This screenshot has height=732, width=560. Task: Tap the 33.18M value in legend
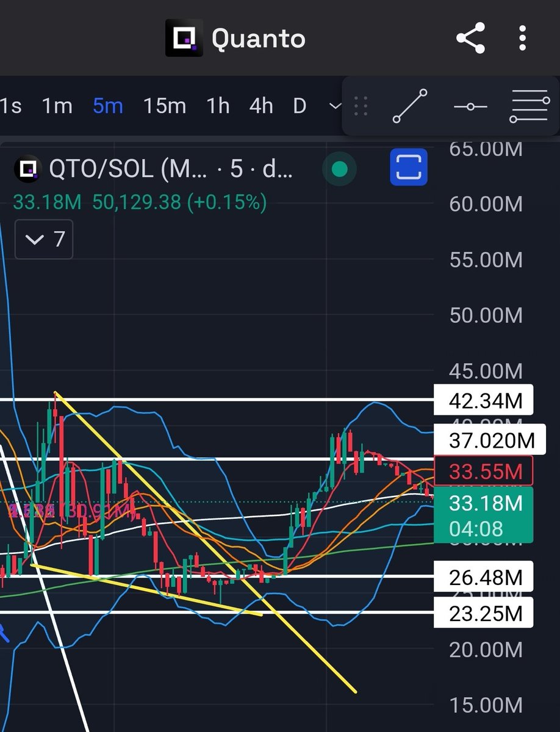(49, 202)
